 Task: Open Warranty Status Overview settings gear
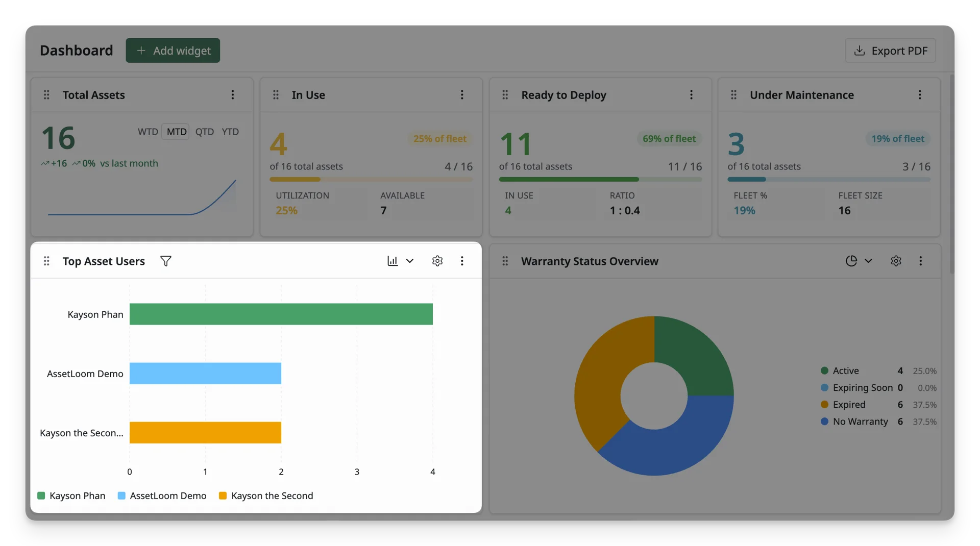point(896,261)
